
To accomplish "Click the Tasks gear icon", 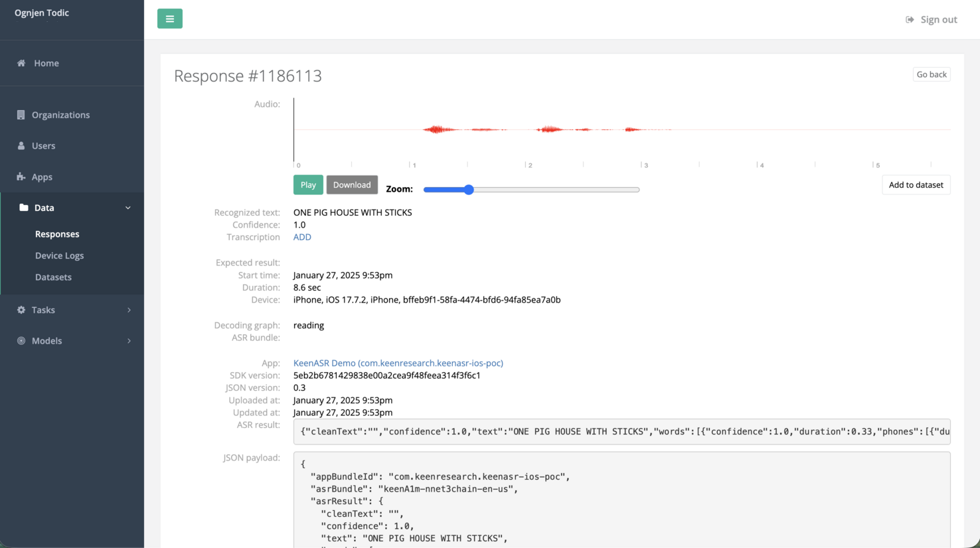I will click(21, 310).
